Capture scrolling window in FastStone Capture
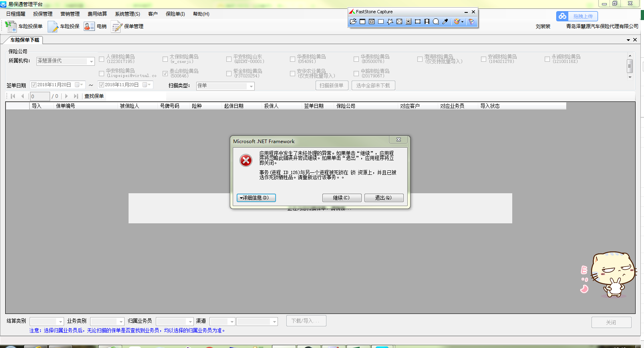Image resolution: width=644 pixels, height=348 pixels. coord(409,22)
